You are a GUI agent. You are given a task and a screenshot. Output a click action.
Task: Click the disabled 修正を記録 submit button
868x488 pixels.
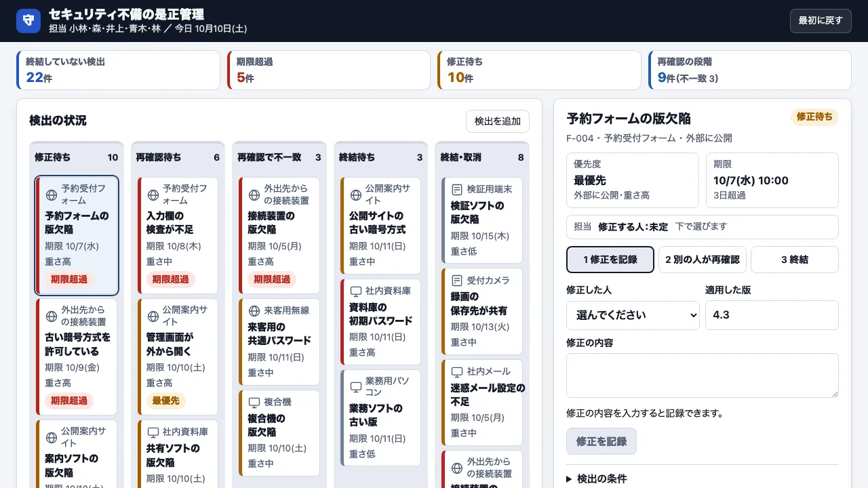(x=601, y=441)
